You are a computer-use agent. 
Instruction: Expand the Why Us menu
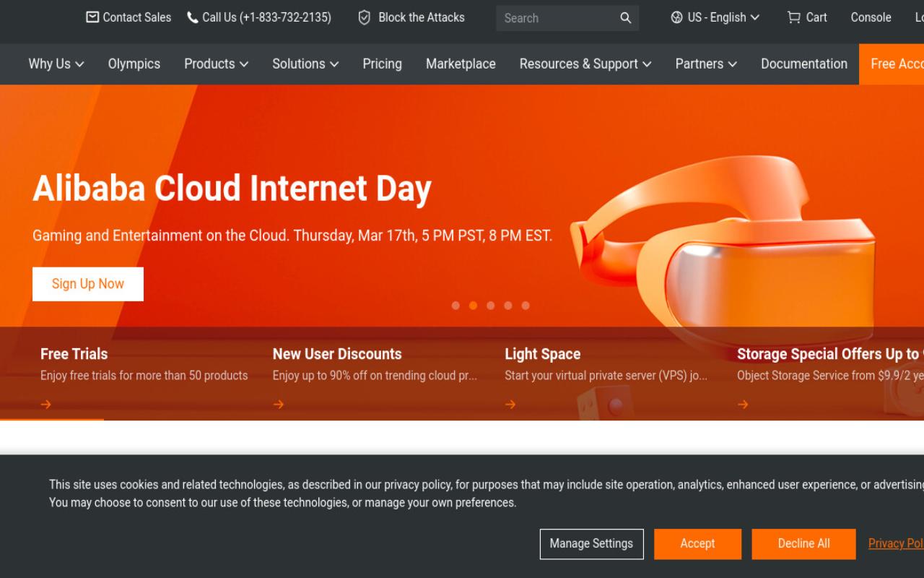point(56,64)
